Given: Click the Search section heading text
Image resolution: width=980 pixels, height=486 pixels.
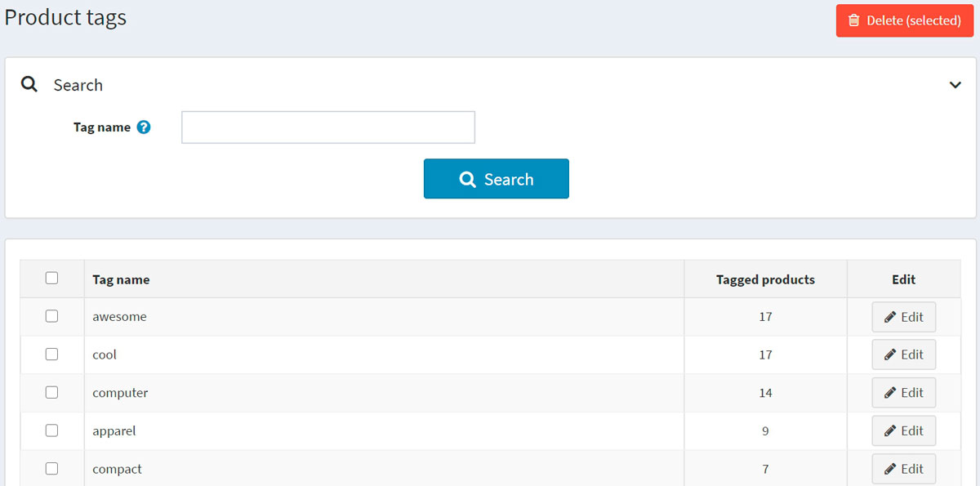Looking at the screenshot, I should click(x=78, y=85).
